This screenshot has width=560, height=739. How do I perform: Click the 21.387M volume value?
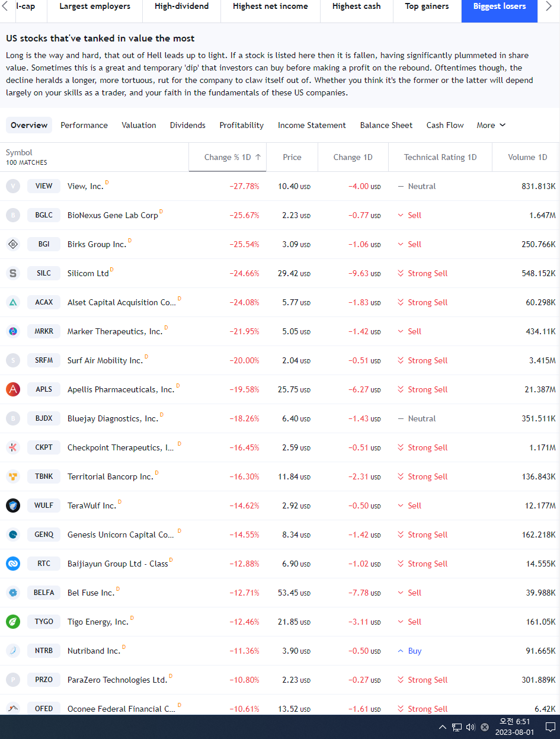pyautogui.click(x=540, y=389)
